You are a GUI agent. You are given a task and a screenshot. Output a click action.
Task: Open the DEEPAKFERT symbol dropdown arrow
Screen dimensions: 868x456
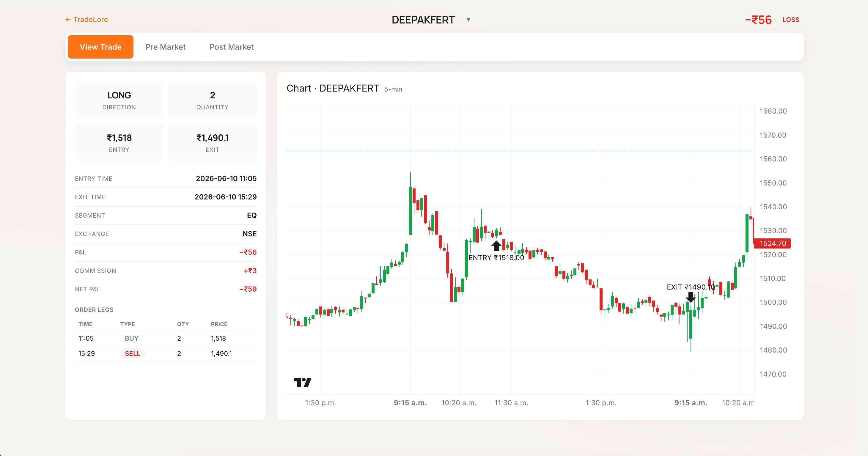point(468,20)
